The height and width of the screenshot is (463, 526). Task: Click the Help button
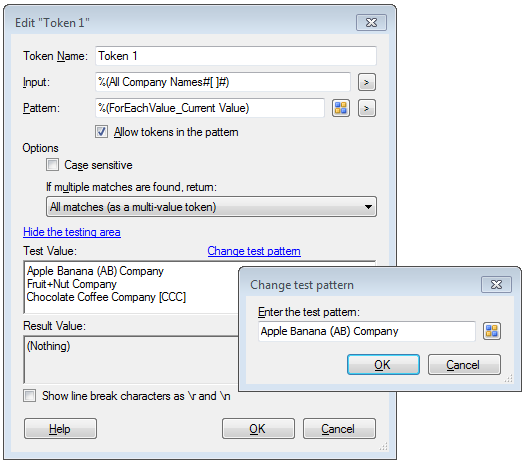tap(60, 428)
